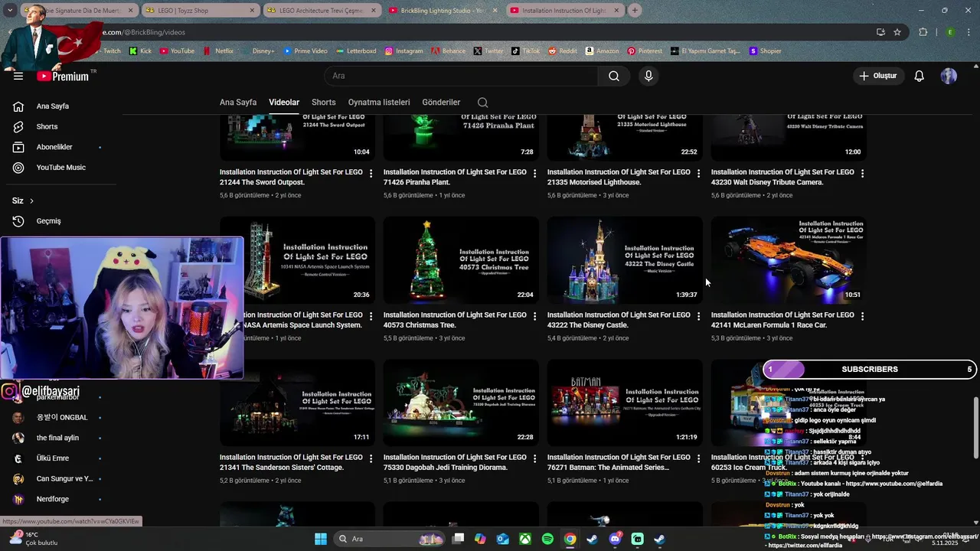The image size is (980, 551).
Task: Open Discord from the taskbar
Action: click(615, 539)
